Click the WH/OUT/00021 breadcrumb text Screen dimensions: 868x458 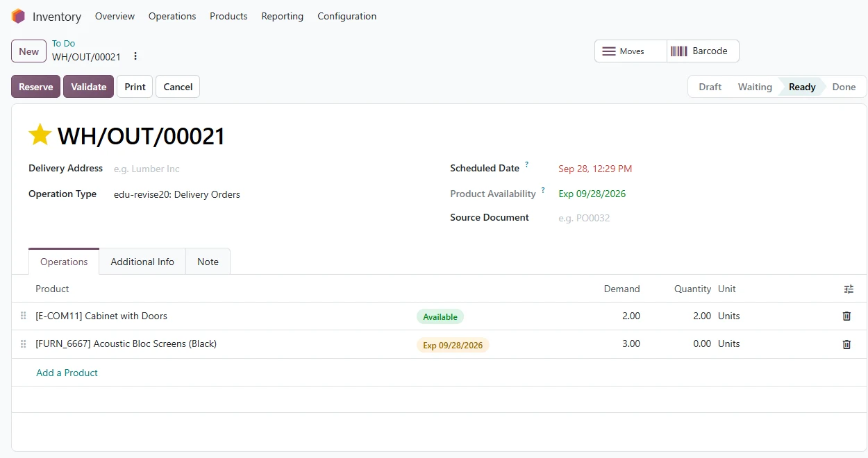coord(86,57)
